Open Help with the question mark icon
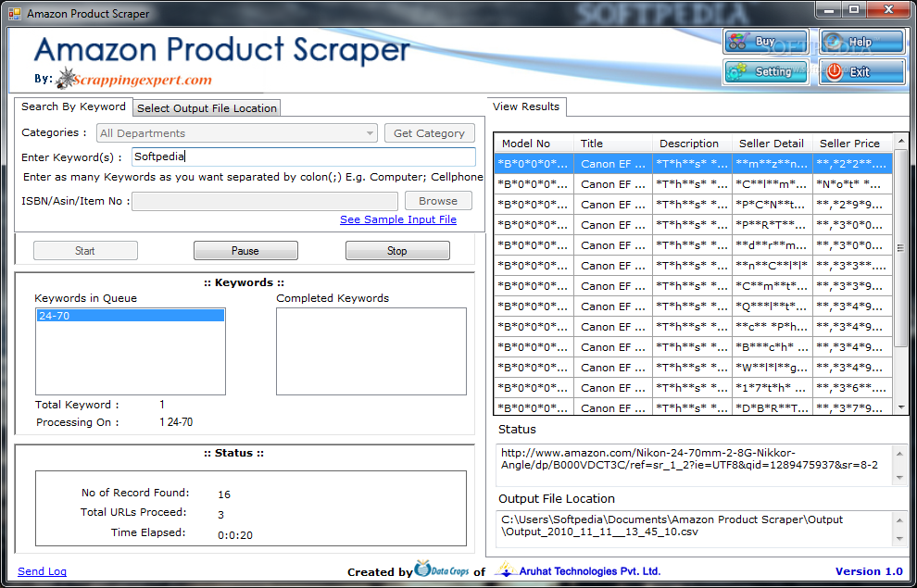The width and height of the screenshot is (917, 588). [861, 42]
